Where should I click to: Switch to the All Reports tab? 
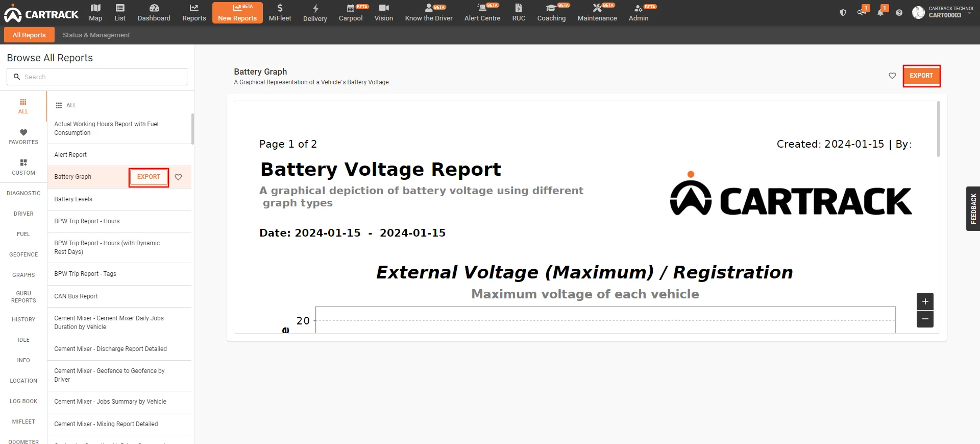[x=29, y=35]
